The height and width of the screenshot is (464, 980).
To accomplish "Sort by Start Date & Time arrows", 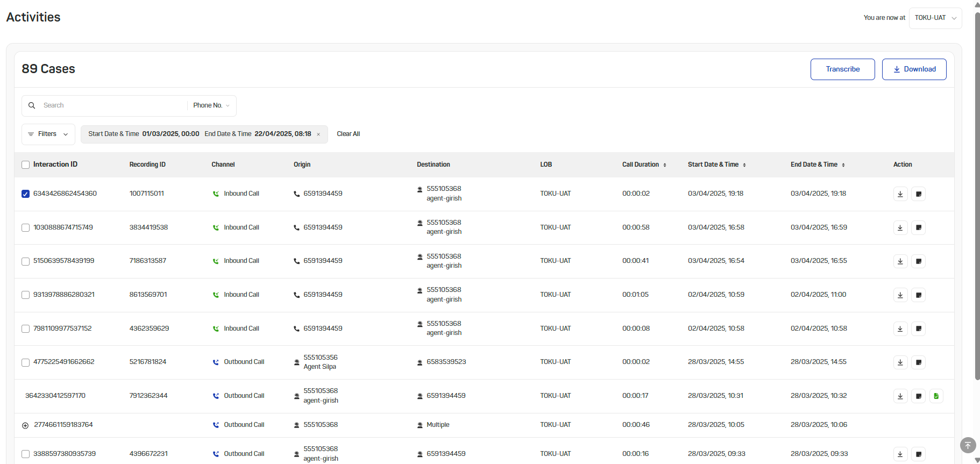I will (744, 165).
